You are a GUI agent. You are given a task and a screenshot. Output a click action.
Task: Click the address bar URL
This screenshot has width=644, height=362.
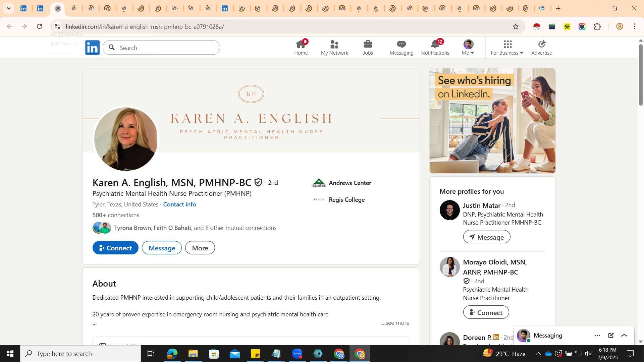click(145, 27)
